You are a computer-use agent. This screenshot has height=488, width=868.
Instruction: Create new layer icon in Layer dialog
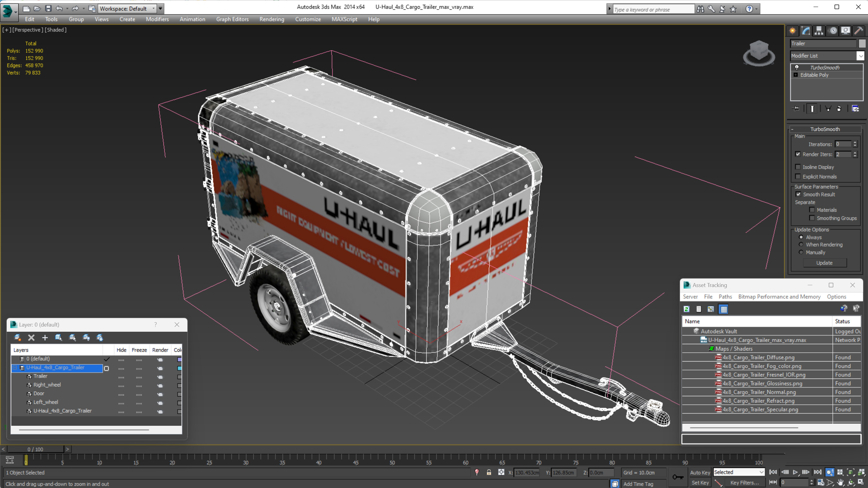pyautogui.click(x=18, y=337)
